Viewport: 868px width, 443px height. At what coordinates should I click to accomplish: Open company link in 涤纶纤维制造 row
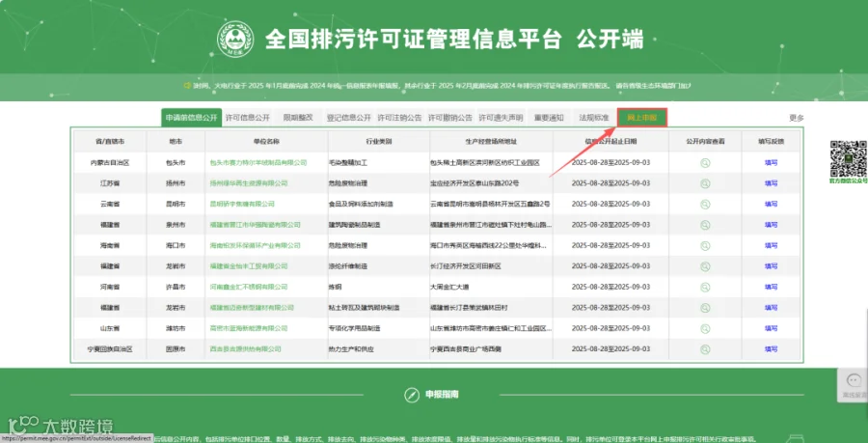tap(249, 266)
